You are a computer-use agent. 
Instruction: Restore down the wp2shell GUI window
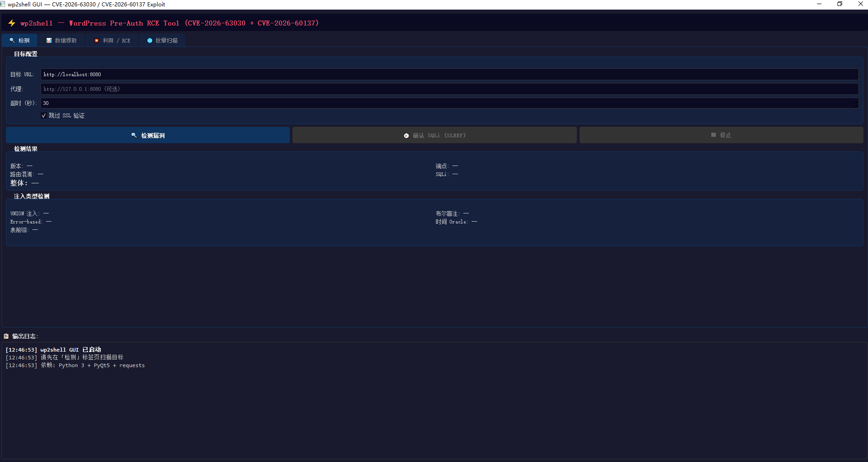click(840, 4)
